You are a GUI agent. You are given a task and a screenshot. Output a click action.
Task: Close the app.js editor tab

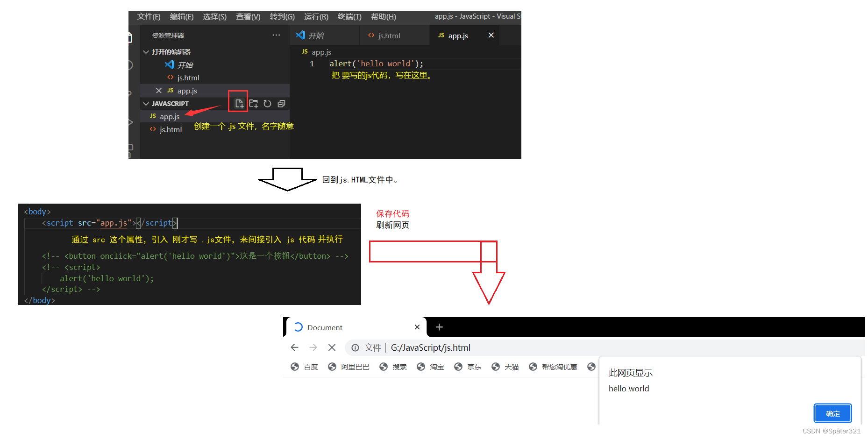(491, 35)
